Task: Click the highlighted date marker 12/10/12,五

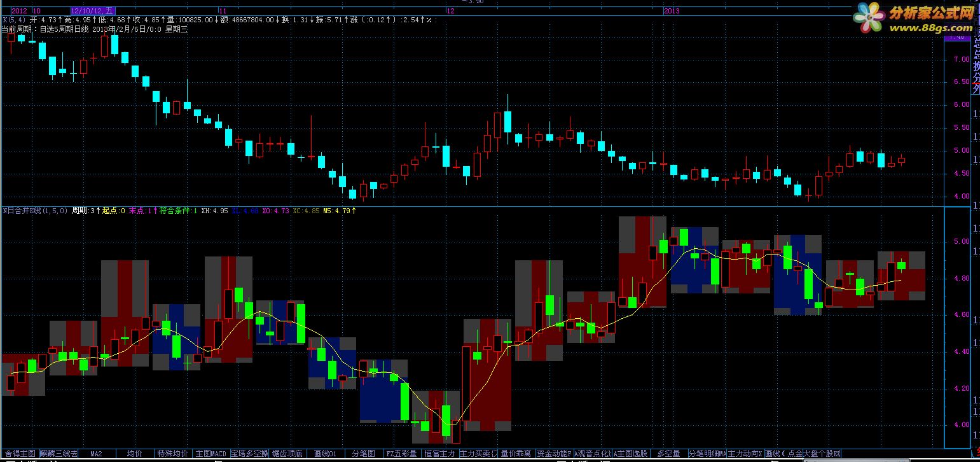Action: pyautogui.click(x=93, y=11)
